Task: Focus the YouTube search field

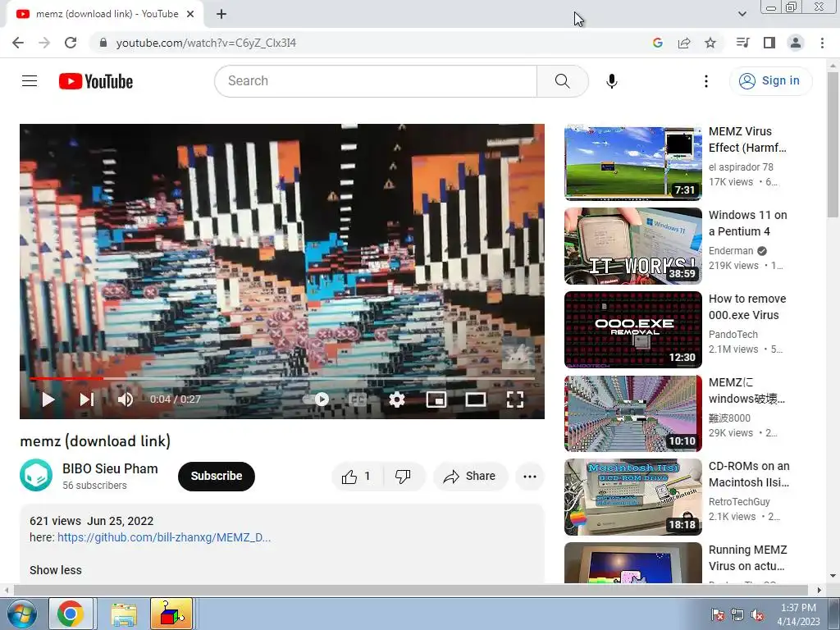Action: click(376, 81)
